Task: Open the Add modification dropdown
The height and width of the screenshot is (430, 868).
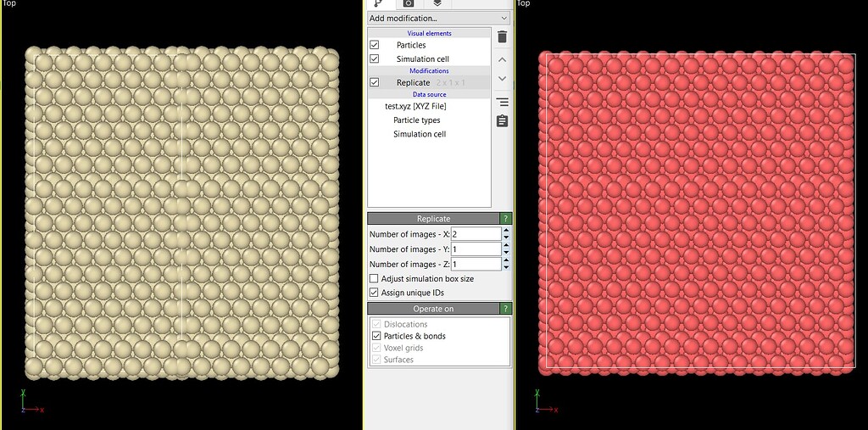Action: pyautogui.click(x=438, y=18)
